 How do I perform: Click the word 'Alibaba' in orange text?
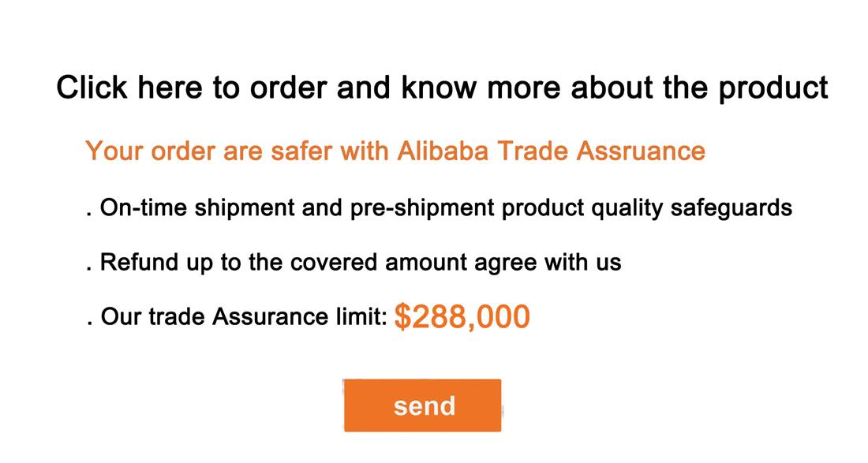coord(443,151)
